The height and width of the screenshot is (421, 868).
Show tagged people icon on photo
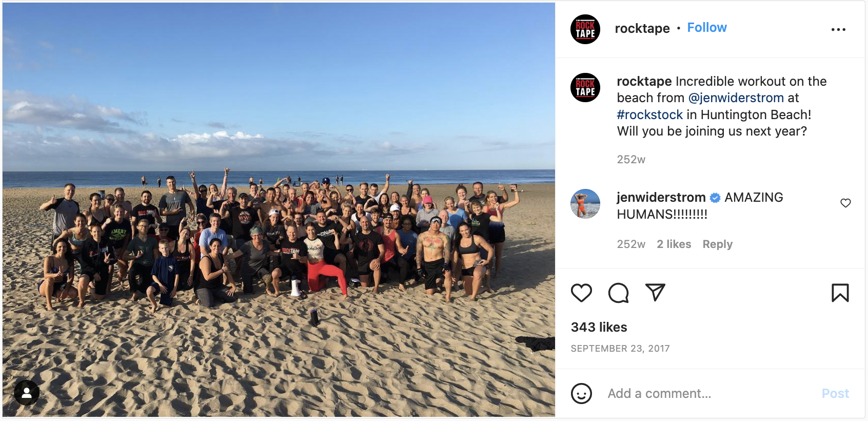pyautogui.click(x=27, y=393)
